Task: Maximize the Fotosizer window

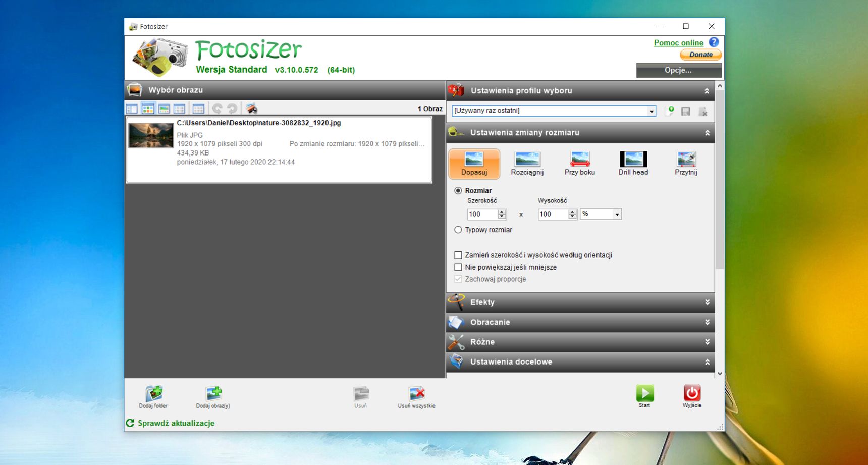Action: click(686, 26)
